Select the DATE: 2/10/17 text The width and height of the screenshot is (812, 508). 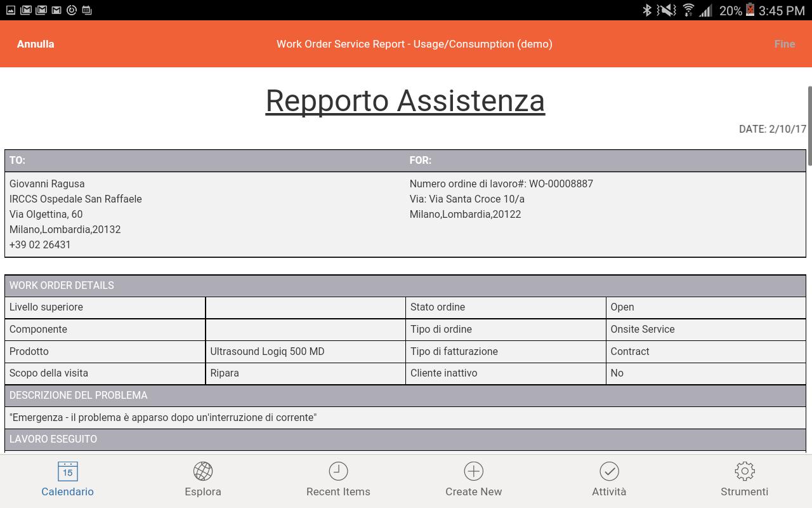(x=773, y=129)
